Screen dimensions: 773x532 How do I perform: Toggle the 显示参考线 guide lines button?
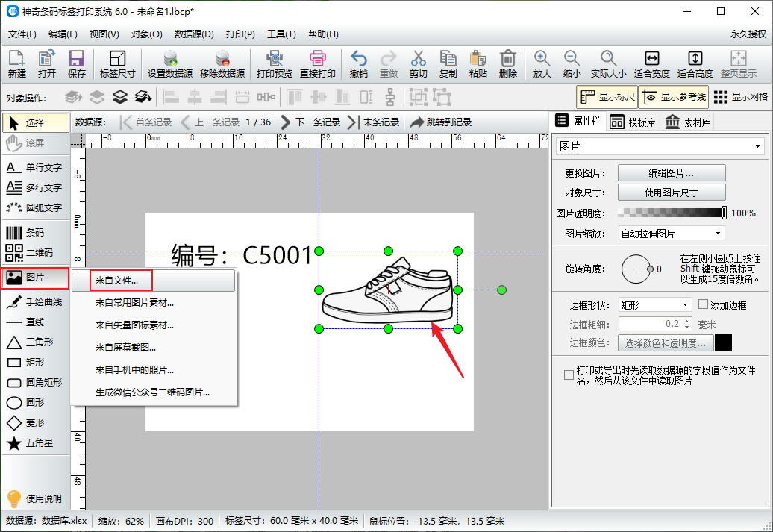674,97
